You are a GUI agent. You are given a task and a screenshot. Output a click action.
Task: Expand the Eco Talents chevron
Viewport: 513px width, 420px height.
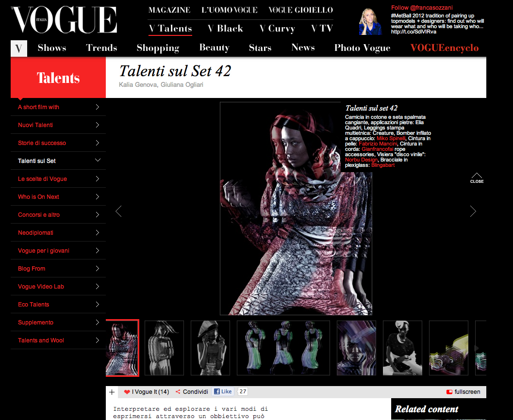point(97,305)
